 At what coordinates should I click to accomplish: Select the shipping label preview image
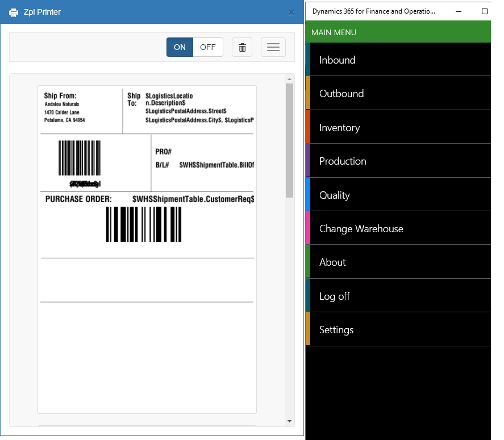(147, 249)
